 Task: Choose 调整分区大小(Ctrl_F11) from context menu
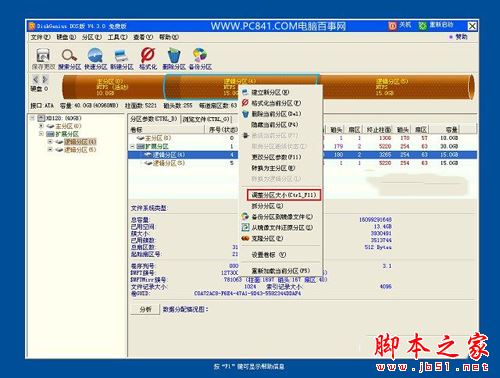pyautogui.click(x=284, y=195)
